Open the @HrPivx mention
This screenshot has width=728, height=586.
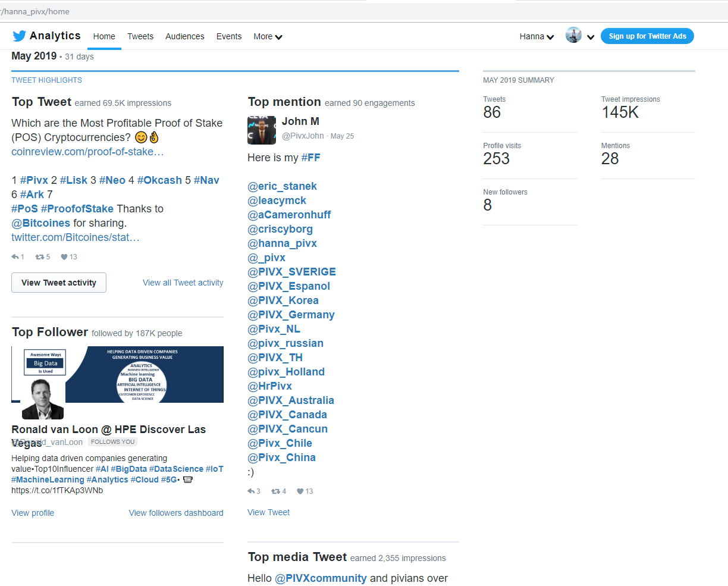269,386
